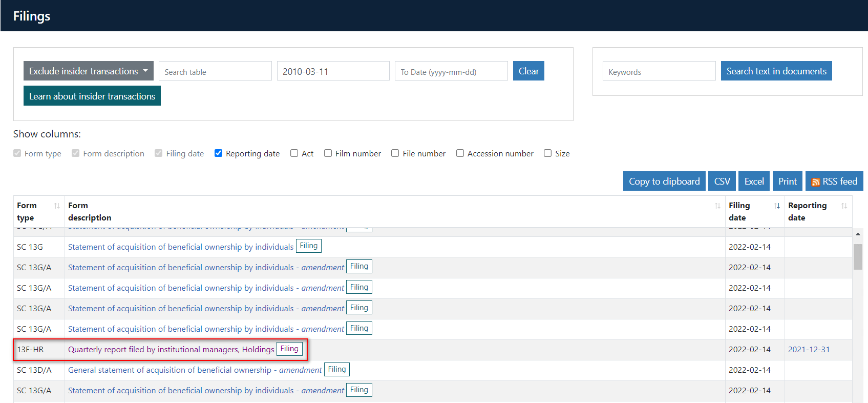Export table to Excel
Viewport: 868px width, 403px height.
754,181
